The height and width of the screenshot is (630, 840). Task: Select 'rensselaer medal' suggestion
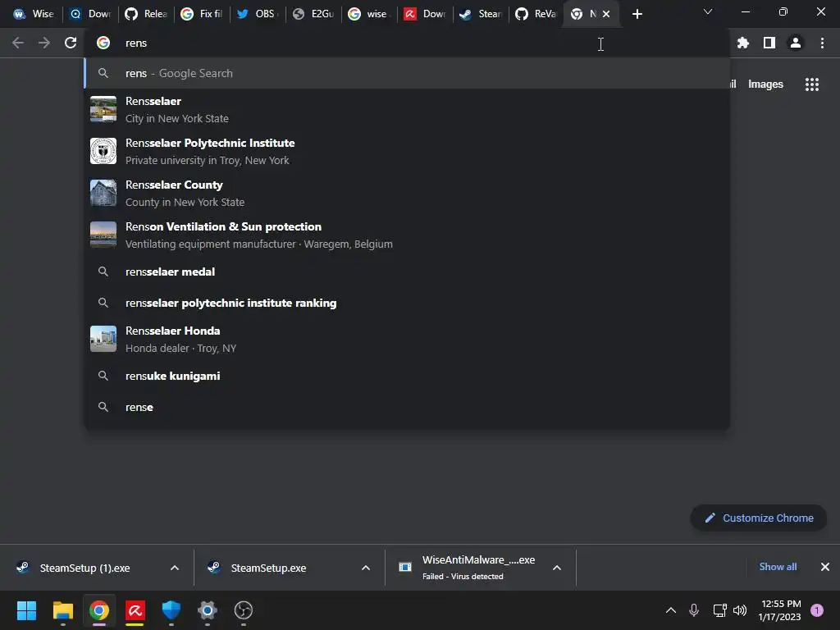(x=407, y=272)
